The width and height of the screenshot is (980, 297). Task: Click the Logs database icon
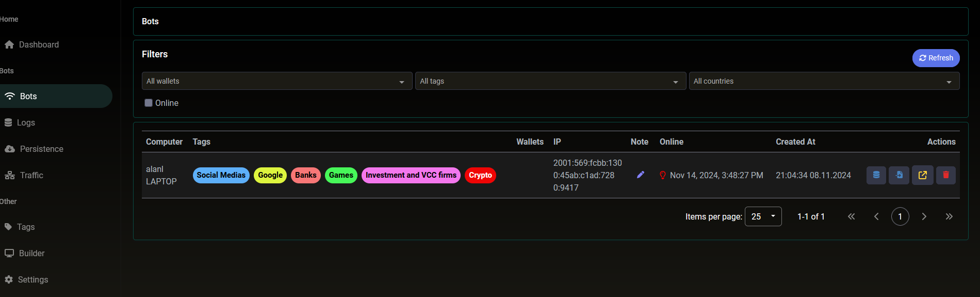(8, 122)
